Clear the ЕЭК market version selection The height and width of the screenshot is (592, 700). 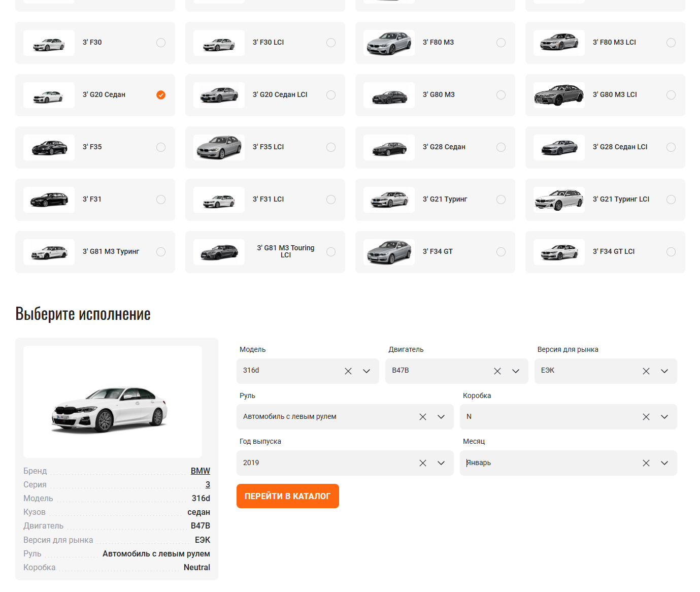[x=646, y=371]
